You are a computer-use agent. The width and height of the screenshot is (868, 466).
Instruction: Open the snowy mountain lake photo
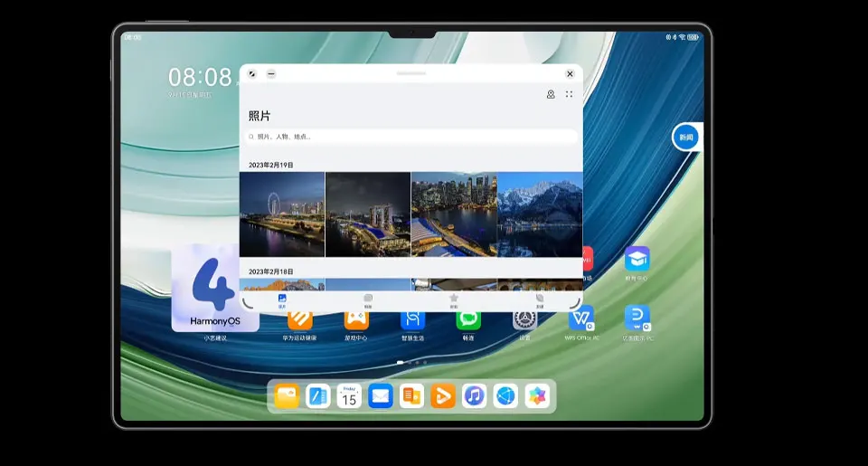tap(541, 214)
